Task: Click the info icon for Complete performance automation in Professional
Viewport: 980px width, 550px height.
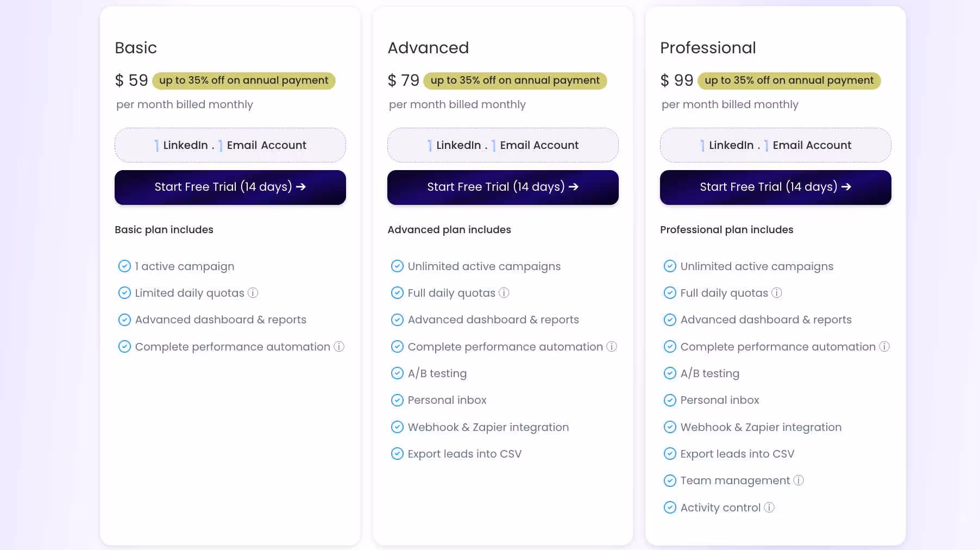Action: point(884,347)
